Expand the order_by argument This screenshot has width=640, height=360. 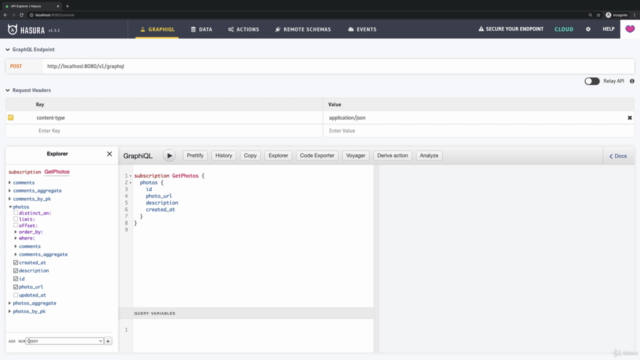coord(16,232)
